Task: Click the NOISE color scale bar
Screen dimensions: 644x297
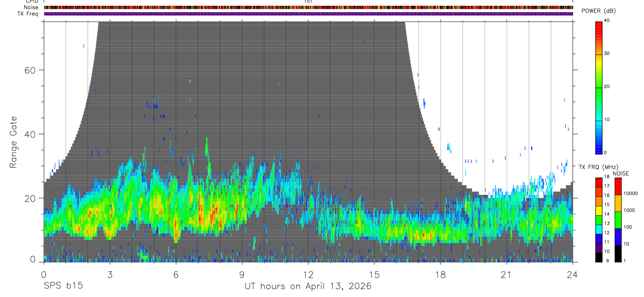Action: click(x=618, y=220)
